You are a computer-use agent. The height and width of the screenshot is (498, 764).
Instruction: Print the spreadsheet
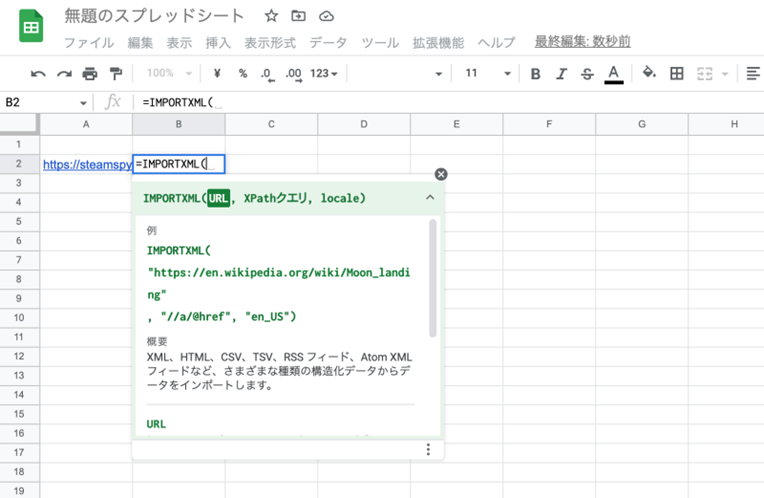point(90,74)
